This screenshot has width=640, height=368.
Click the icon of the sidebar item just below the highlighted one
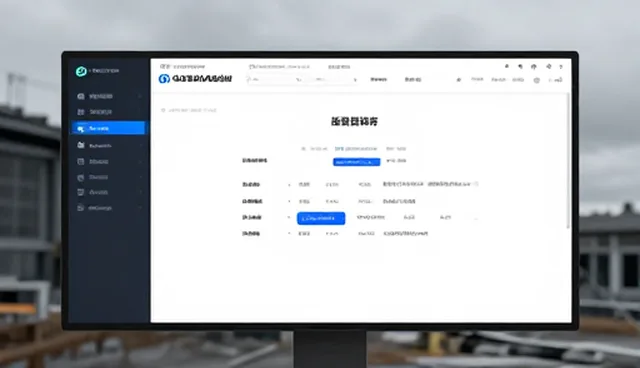click(x=81, y=145)
